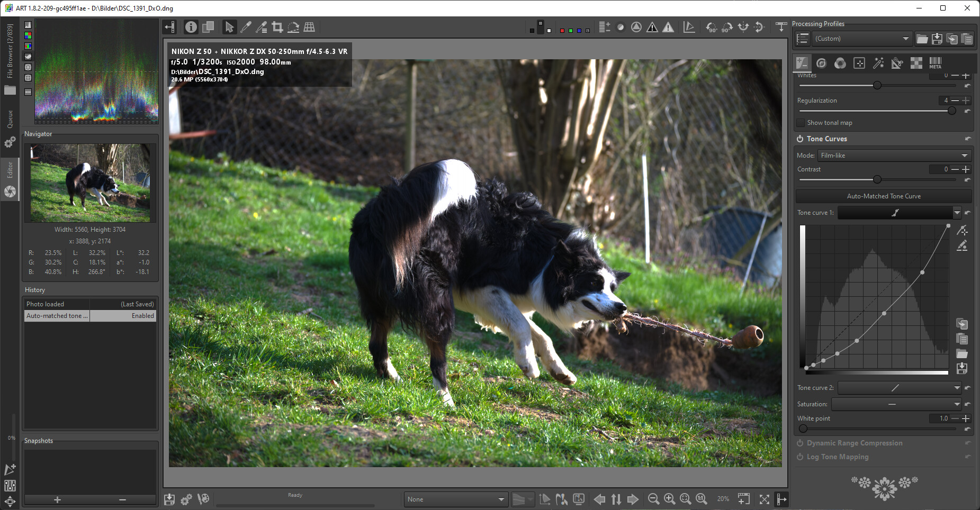Enable the Show tonal map checkbox

[801, 123]
